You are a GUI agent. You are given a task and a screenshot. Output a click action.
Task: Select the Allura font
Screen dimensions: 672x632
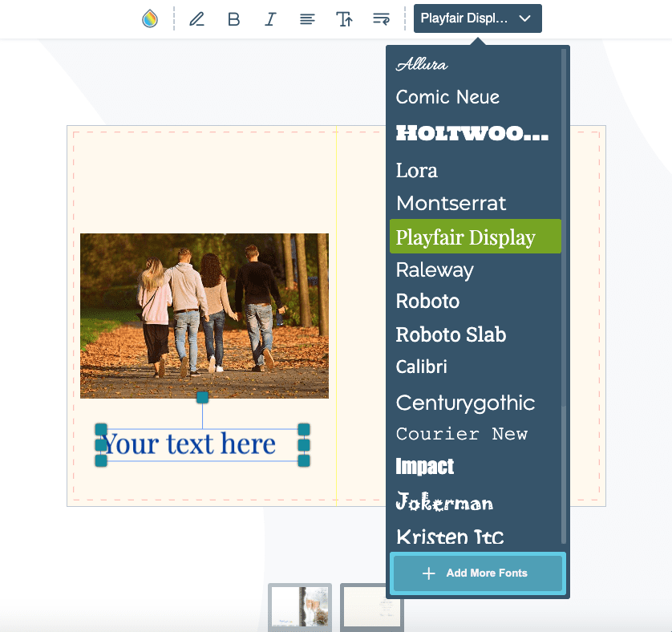[x=422, y=64]
